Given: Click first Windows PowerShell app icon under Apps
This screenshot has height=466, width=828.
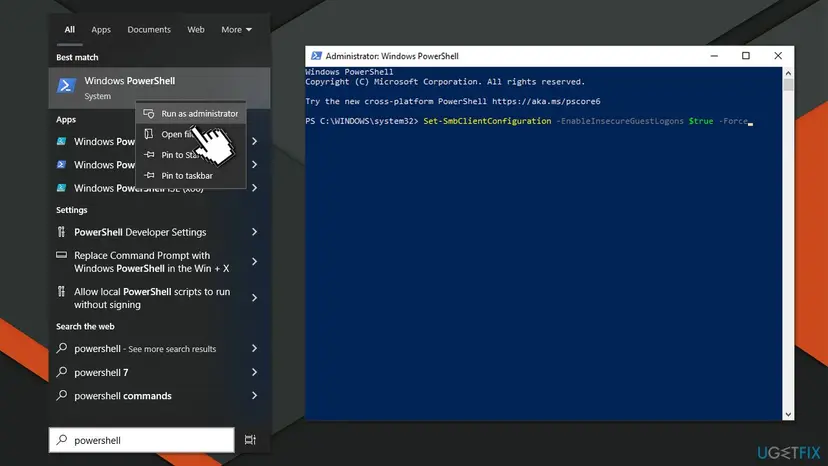Looking at the screenshot, I should pos(62,141).
